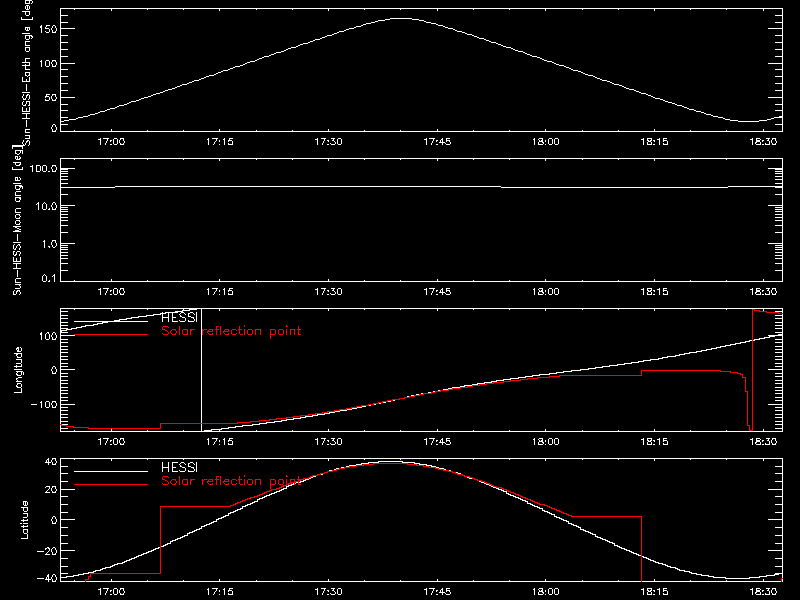This screenshot has height=600, width=800.
Task: Click the -100 tick on Longitude plot
Action: click(x=44, y=404)
